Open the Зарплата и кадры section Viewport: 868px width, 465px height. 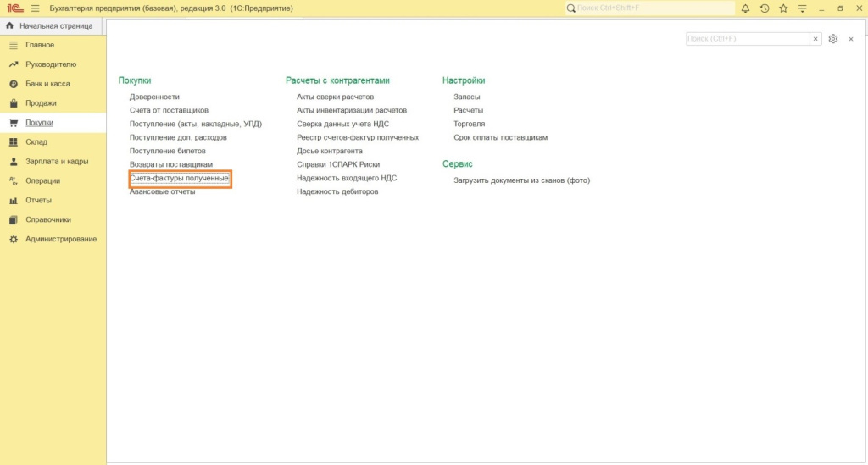56,162
